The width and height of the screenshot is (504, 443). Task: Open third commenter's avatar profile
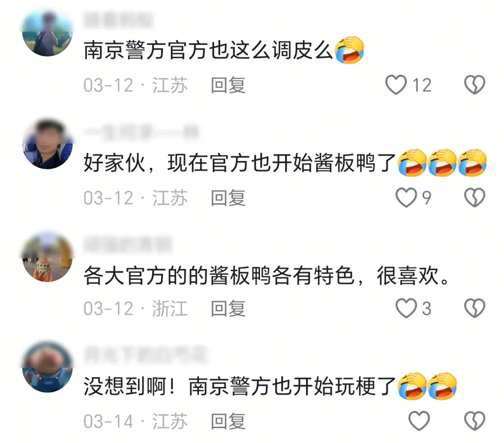48,256
